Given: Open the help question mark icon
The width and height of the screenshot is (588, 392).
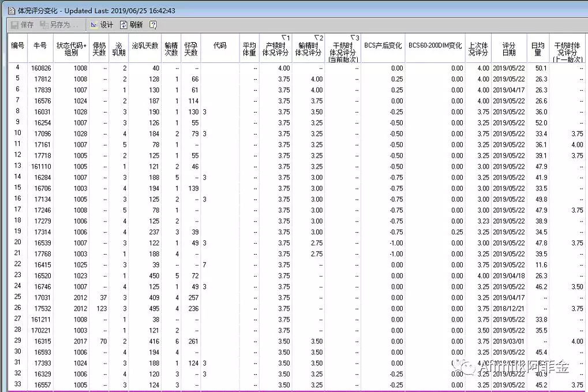Looking at the screenshot, I should click(x=153, y=25).
